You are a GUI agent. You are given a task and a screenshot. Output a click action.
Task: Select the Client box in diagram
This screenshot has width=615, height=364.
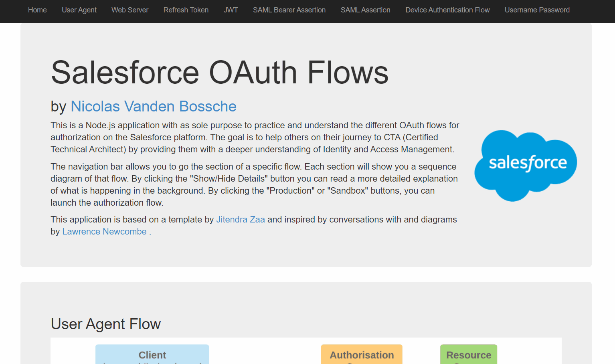152,354
